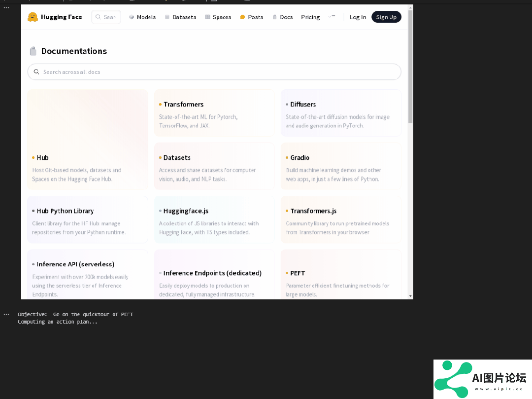Visit the Pricing page
This screenshot has width=532, height=399.
[310, 17]
